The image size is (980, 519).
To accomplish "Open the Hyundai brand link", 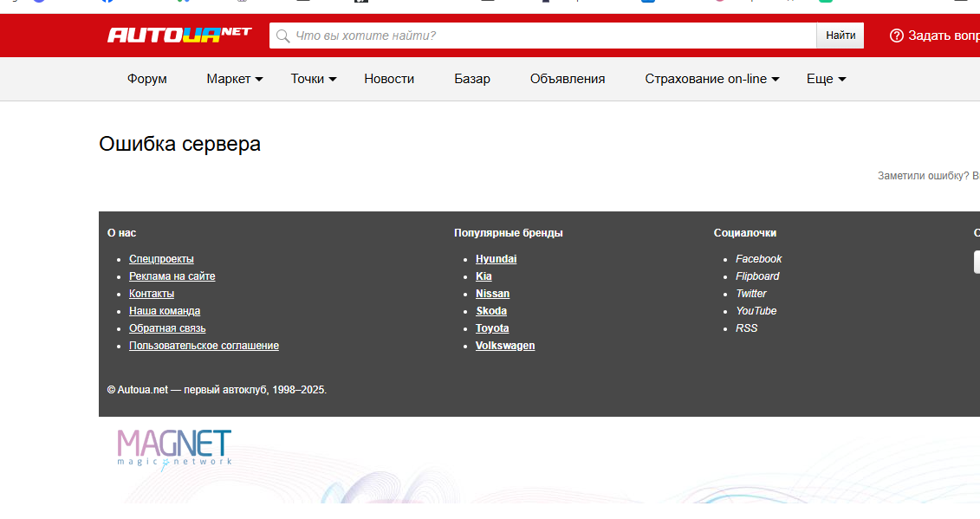I will click(496, 259).
